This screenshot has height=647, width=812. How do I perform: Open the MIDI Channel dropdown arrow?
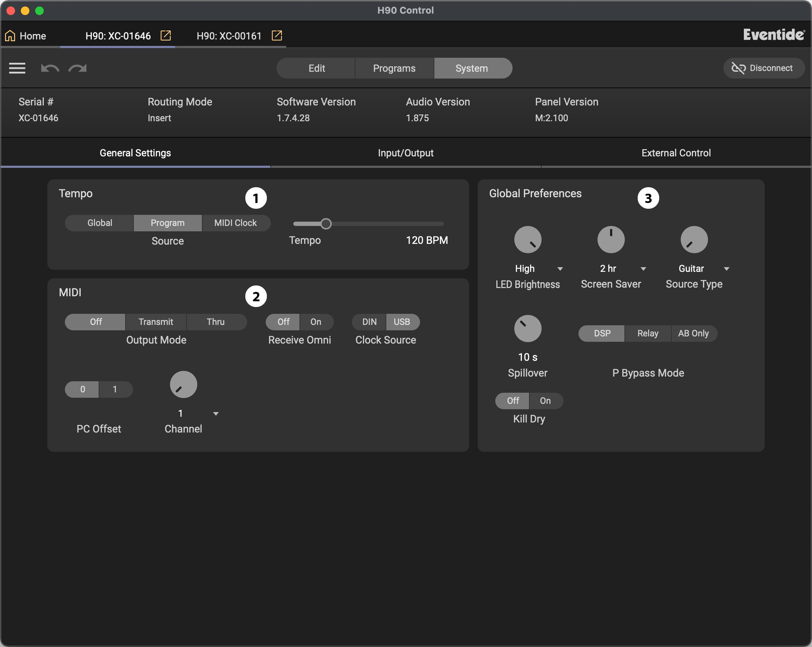click(x=216, y=414)
